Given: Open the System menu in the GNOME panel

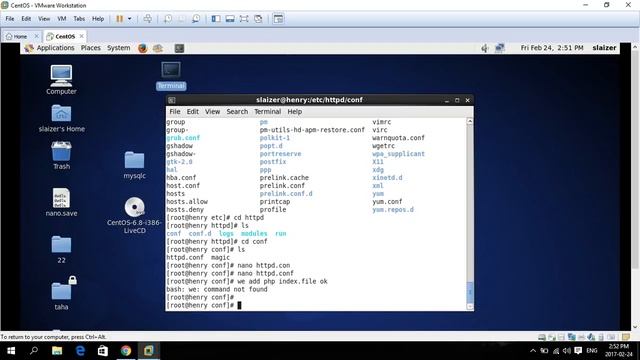Looking at the screenshot, I should (x=118, y=48).
